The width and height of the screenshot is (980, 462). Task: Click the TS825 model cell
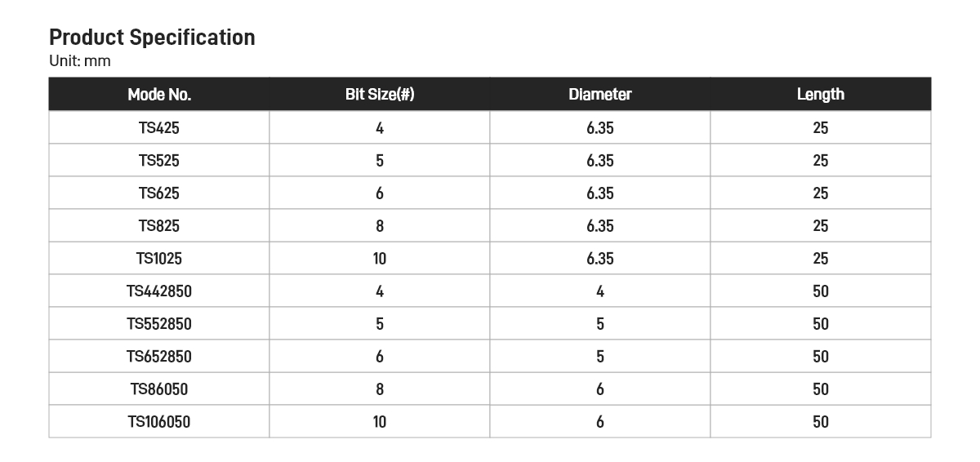point(159,226)
